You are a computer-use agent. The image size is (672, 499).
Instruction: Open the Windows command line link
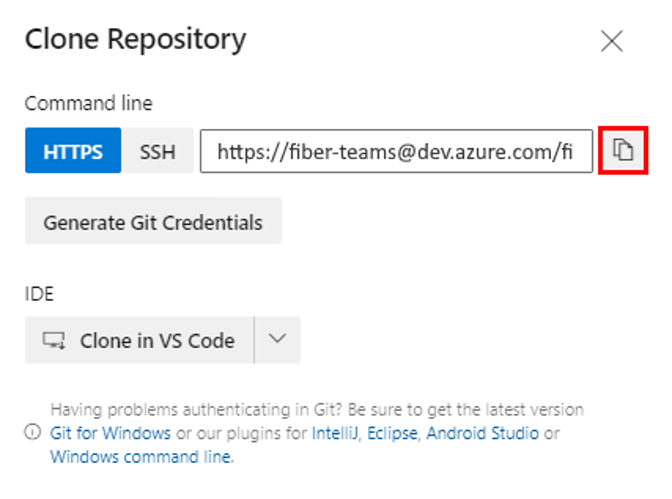click(x=141, y=456)
